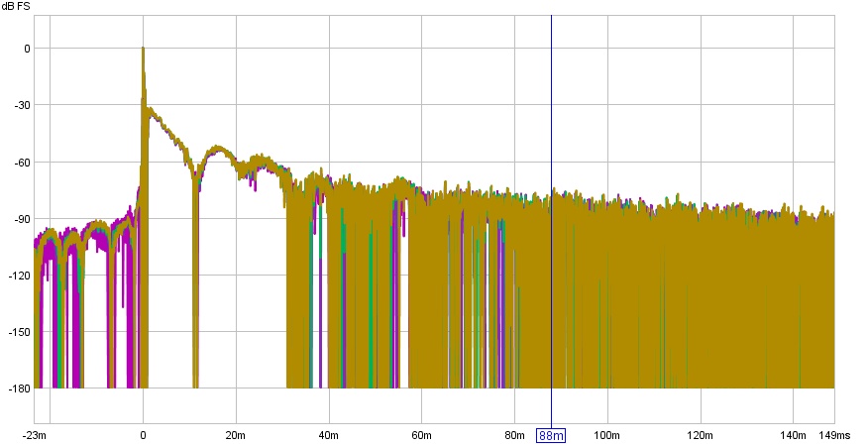Image resolution: width=868 pixels, height=444 pixels.
Task: Click the -23m axis start label
Action: (36, 435)
